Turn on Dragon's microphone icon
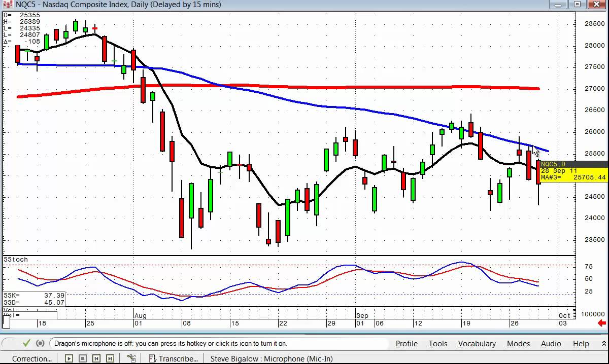 pos(41,343)
